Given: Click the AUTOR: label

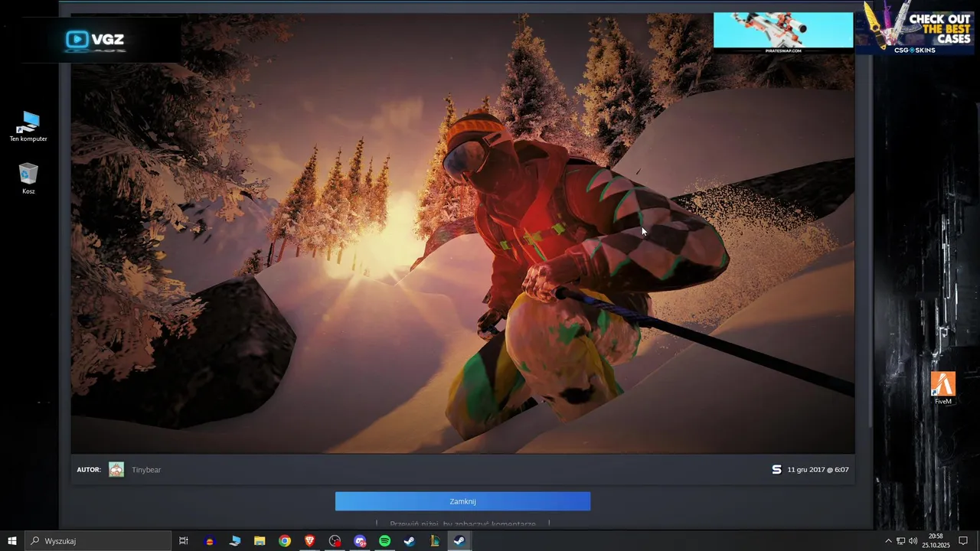Looking at the screenshot, I should (x=89, y=470).
